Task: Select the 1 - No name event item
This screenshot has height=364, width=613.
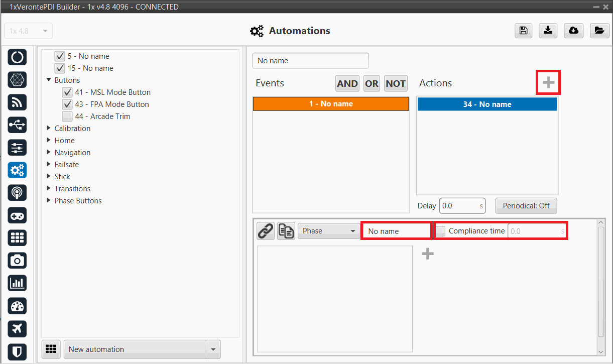Action: point(330,104)
